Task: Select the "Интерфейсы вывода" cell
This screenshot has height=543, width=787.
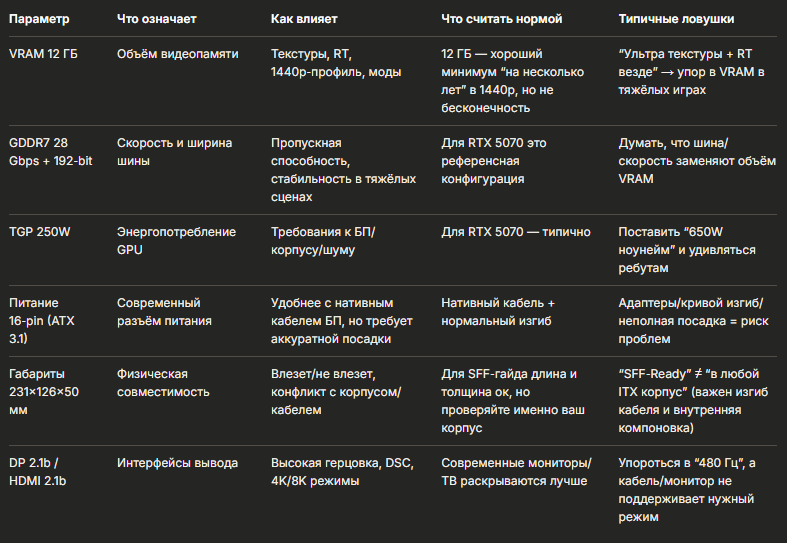Action: click(x=177, y=463)
